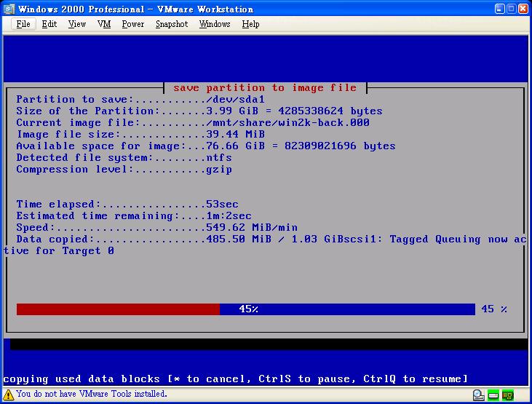This screenshot has height=404, width=532.
Task: Open the Snapshot menu
Action: coord(171,24)
